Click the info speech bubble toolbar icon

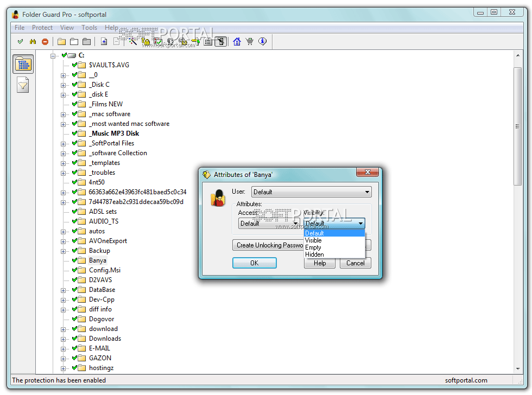tap(262, 42)
